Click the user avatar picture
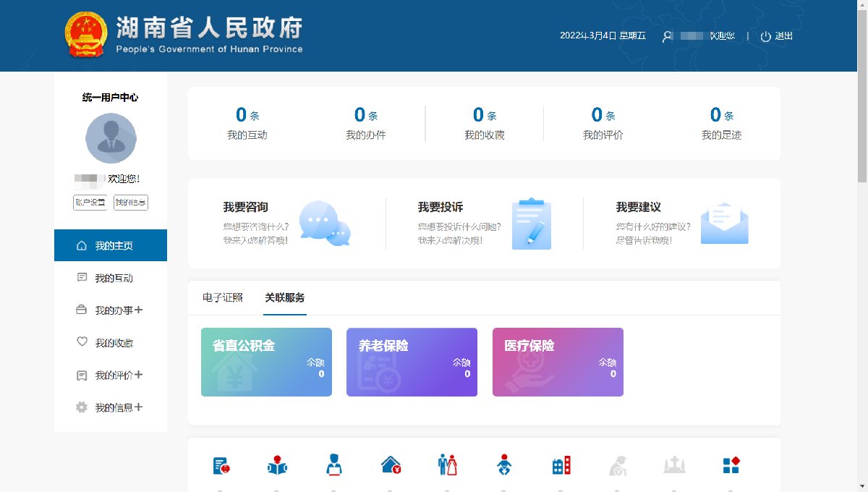 click(111, 138)
